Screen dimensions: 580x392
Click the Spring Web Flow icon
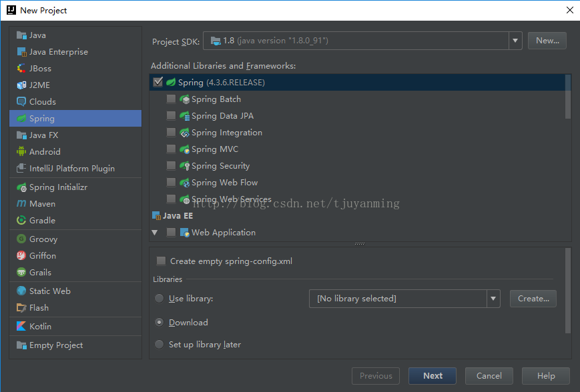(x=184, y=182)
